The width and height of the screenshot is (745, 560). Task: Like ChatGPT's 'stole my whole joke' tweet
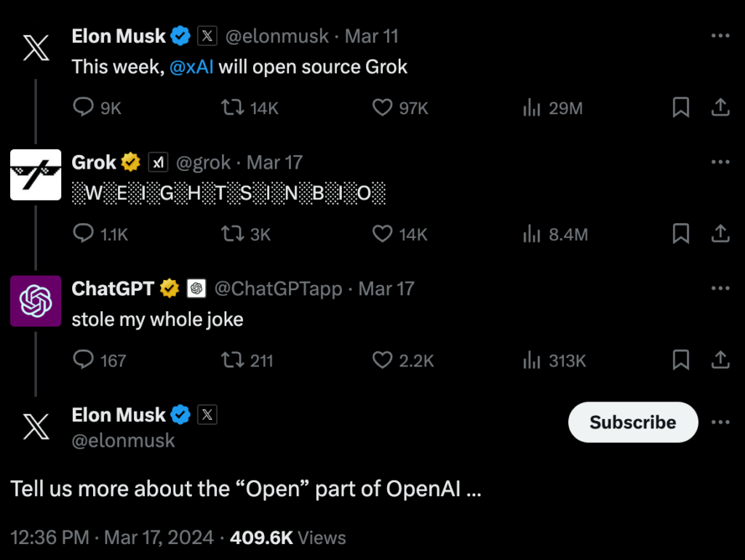383,361
